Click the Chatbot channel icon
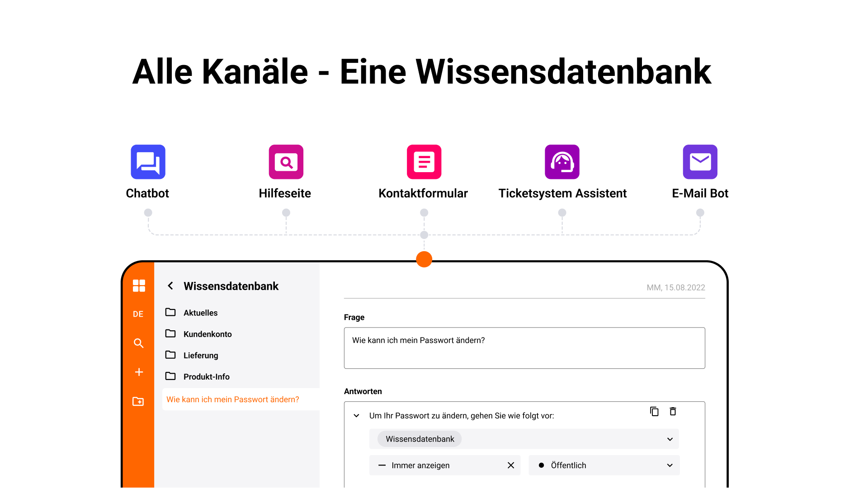868x488 pixels. tap(148, 161)
